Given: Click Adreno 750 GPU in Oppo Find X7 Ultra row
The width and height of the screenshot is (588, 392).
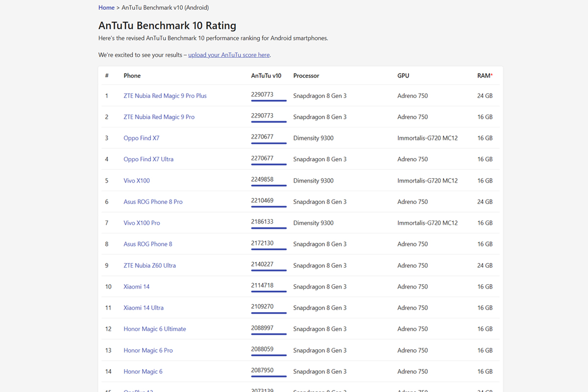Looking at the screenshot, I should point(413,159).
